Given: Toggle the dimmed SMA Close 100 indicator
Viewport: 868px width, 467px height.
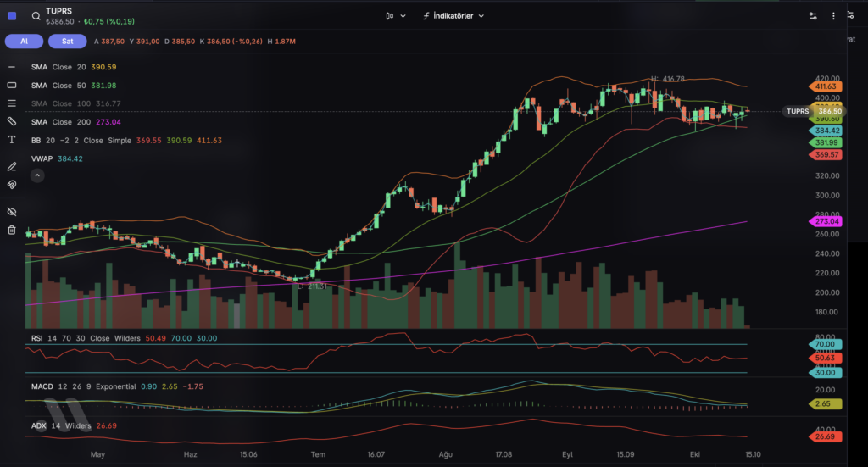Looking at the screenshot, I should pos(75,103).
